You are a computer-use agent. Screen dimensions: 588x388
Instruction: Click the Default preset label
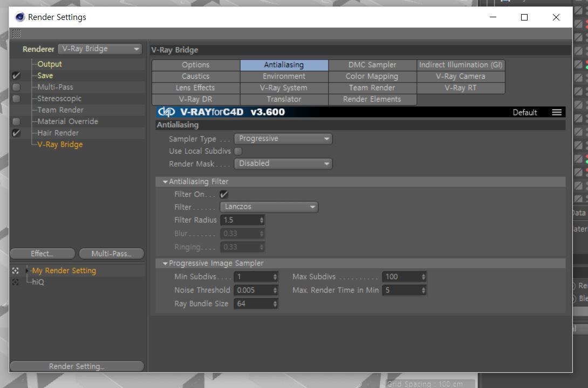pyautogui.click(x=525, y=112)
